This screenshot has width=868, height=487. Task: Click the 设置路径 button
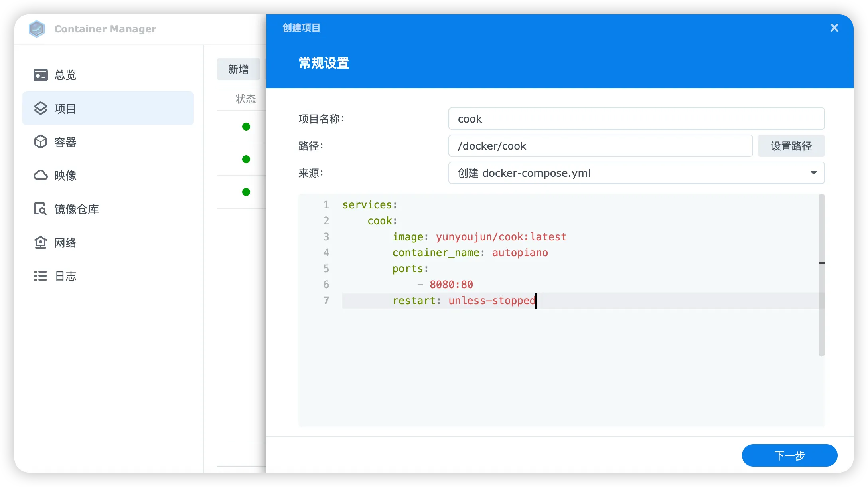pyautogui.click(x=791, y=146)
